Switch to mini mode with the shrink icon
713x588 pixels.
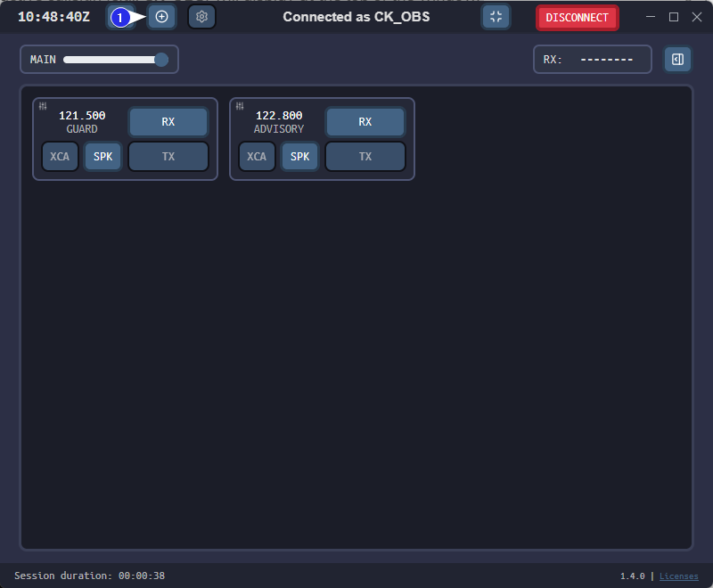(496, 17)
